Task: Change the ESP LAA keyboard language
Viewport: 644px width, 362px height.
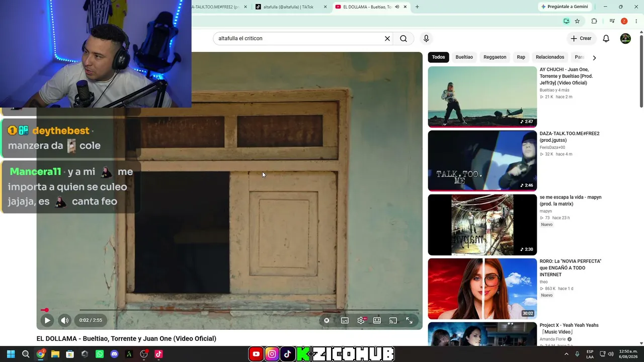Action: 590,354
